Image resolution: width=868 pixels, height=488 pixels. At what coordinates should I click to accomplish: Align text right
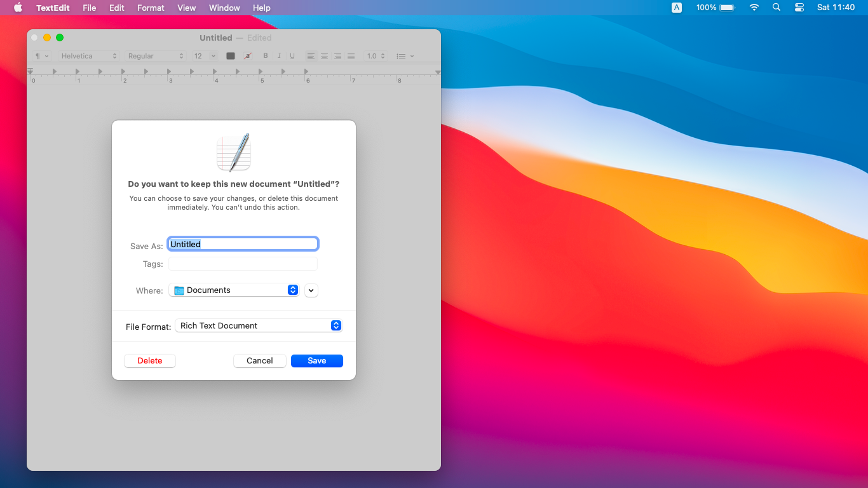coord(337,56)
